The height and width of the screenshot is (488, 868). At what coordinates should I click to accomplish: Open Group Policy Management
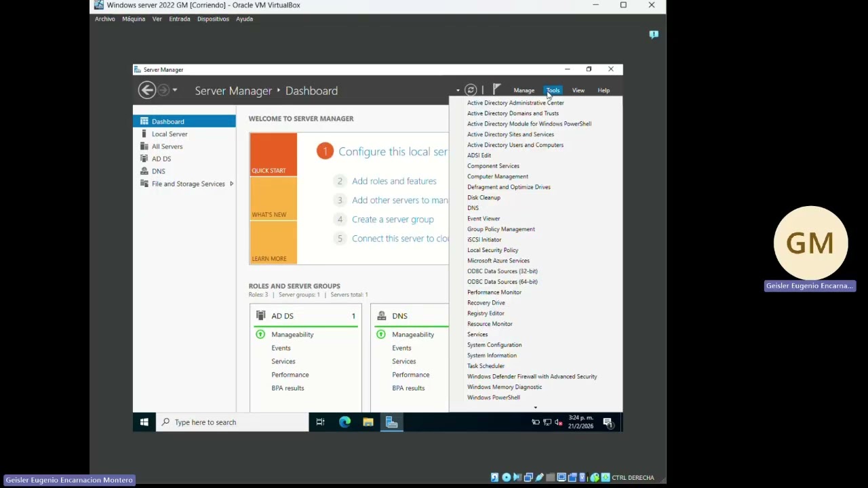click(x=501, y=229)
